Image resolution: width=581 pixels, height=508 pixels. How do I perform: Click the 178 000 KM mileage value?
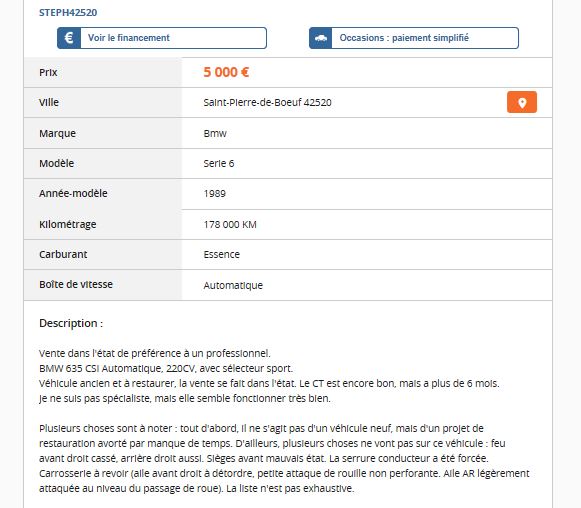coord(230,225)
